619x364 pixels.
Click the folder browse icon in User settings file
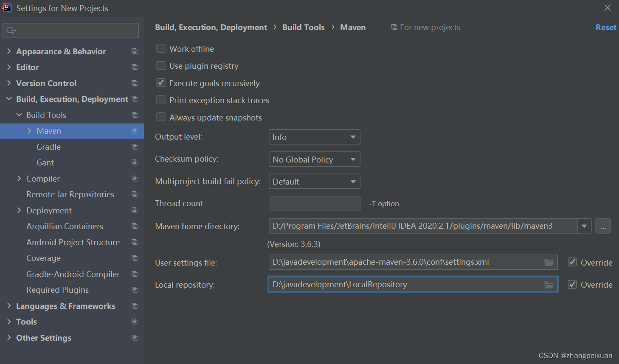click(x=549, y=263)
